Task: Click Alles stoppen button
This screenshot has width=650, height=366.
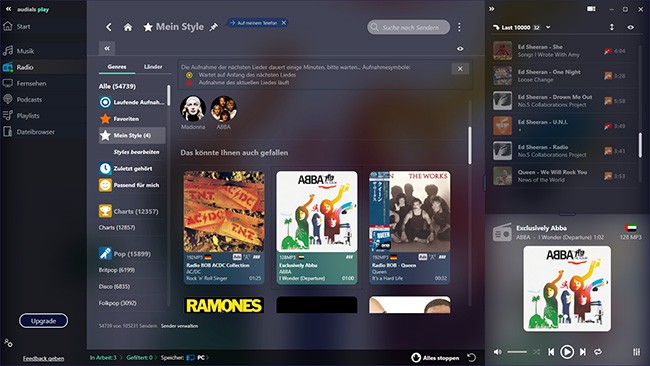Action: pyautogui.click(x=435, y=358)
